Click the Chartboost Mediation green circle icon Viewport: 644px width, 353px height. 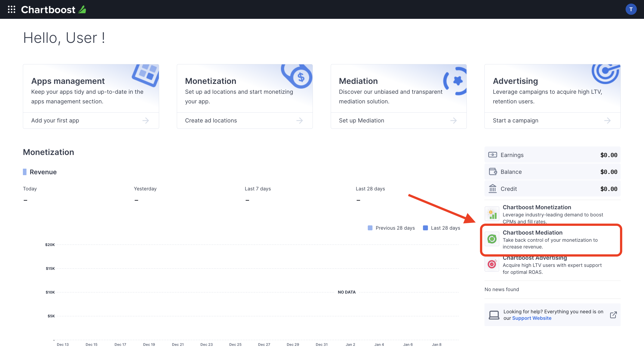coord(492,239)
